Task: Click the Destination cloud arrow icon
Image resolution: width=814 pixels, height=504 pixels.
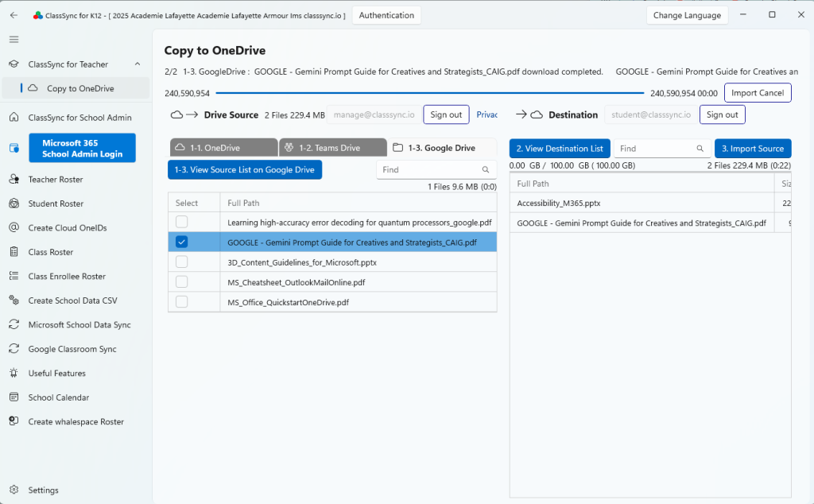Action: point(529,114)
